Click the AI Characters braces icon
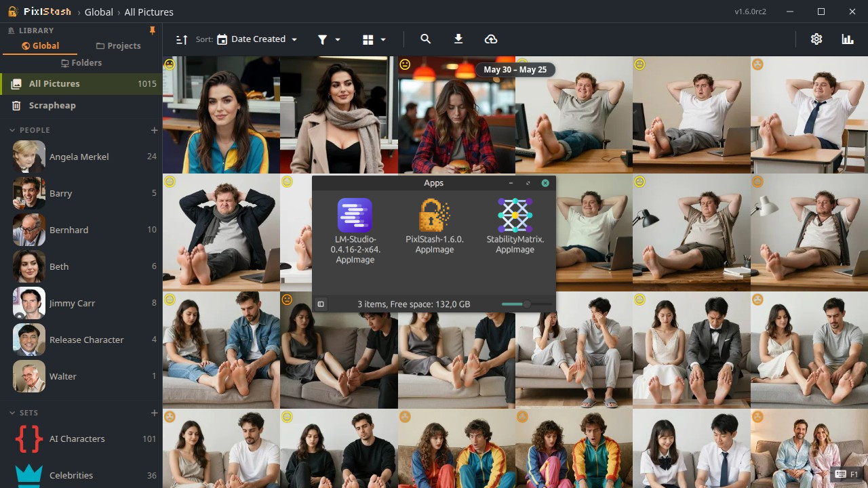Viewport: 868px width, 488px height. point(29,439)
